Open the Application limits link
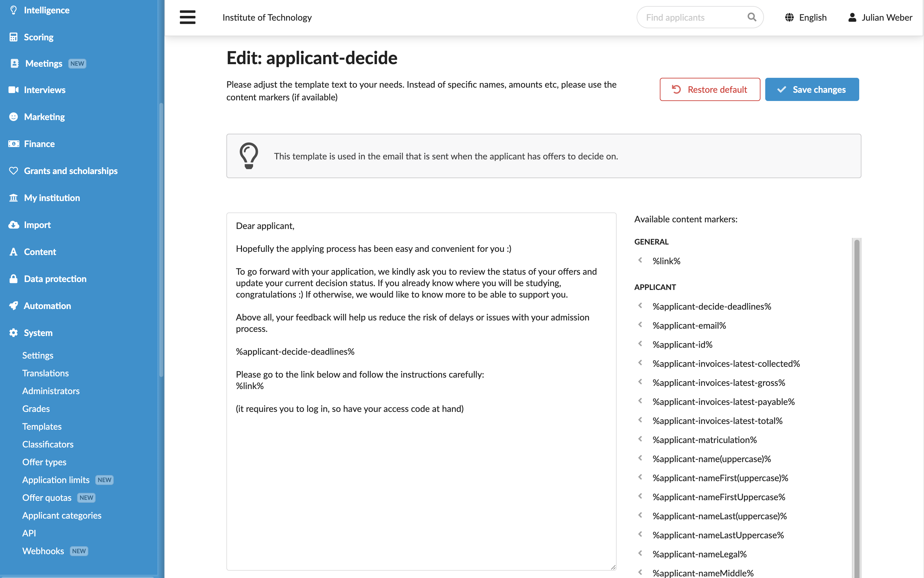Image resolution: width=924 pixels, height=578 pixels. click(x=56, y=480)
